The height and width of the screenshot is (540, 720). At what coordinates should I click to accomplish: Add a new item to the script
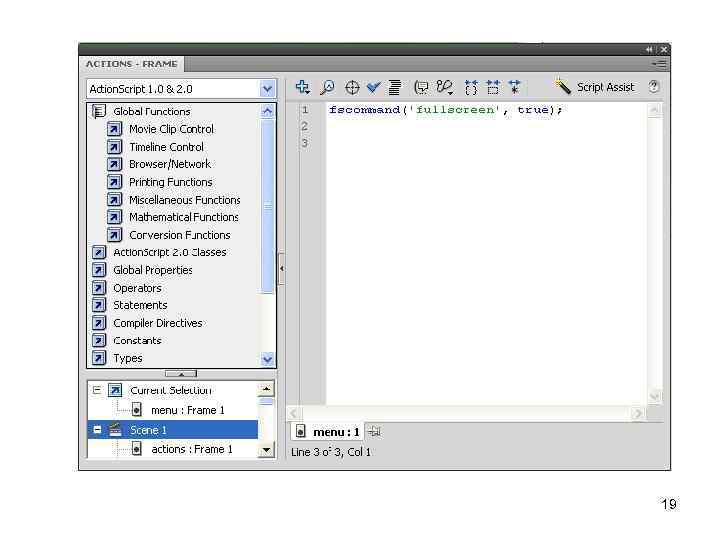pos(303,87)
